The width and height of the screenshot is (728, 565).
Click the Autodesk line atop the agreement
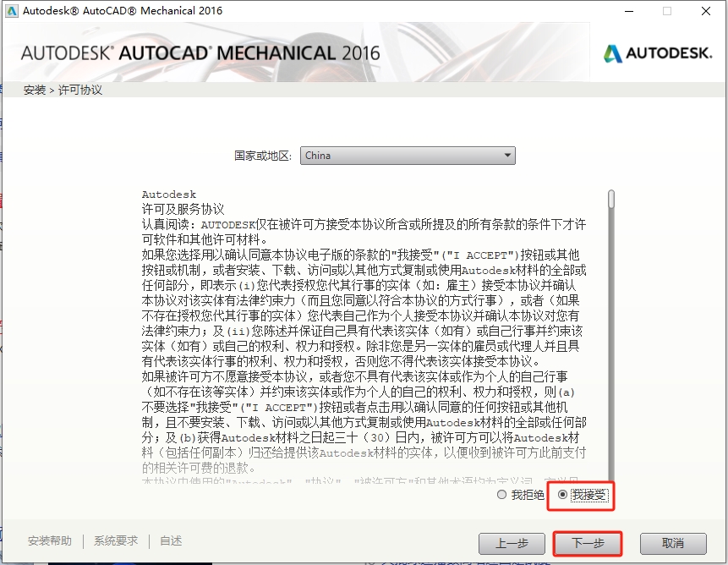tap(169, 195)
